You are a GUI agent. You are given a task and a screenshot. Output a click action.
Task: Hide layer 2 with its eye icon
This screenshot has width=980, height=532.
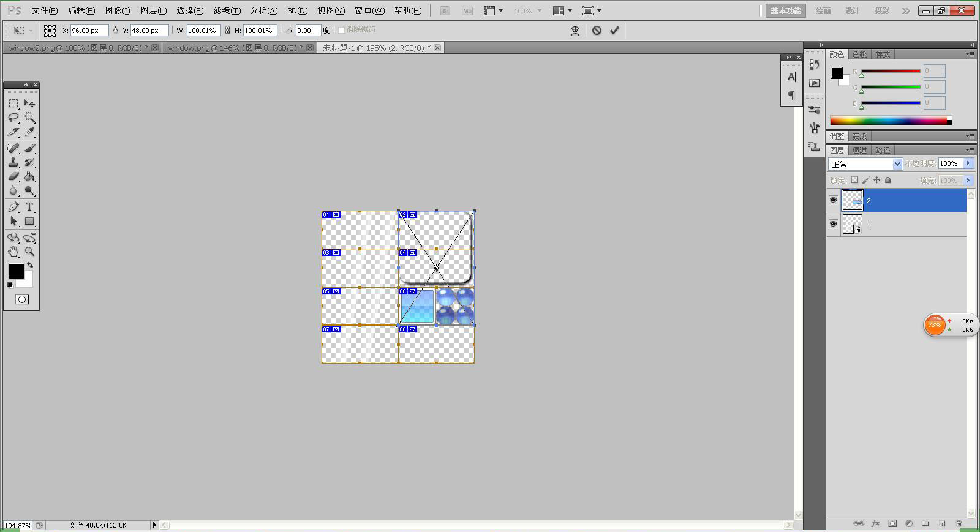[x=833, y=200]
